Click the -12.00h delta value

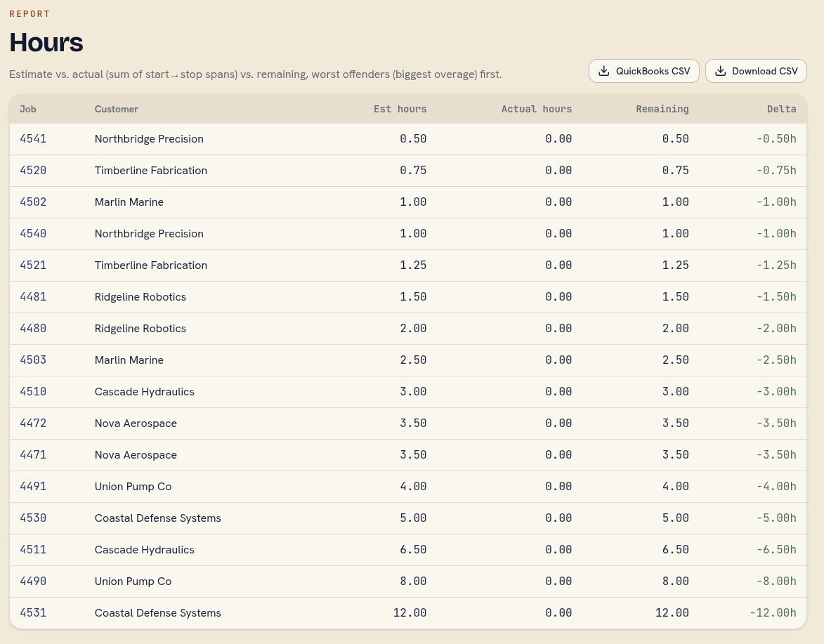tap(773, 612)
